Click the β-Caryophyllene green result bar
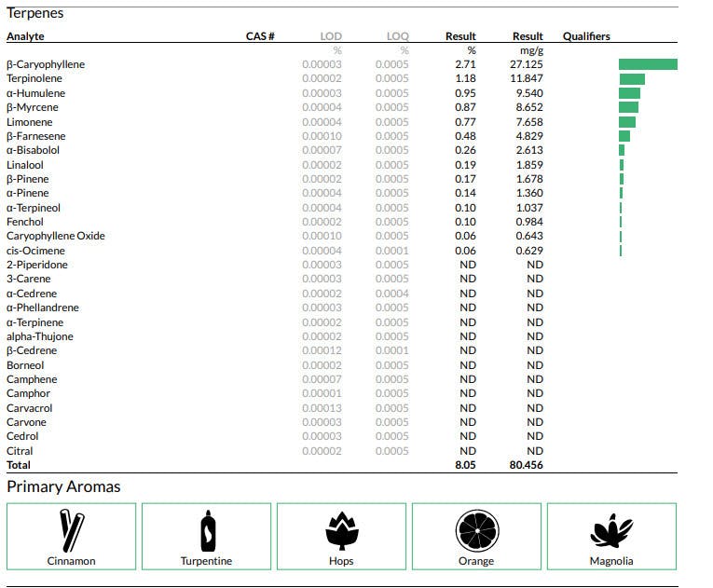 pyautogui.click(x=648, y=64)
